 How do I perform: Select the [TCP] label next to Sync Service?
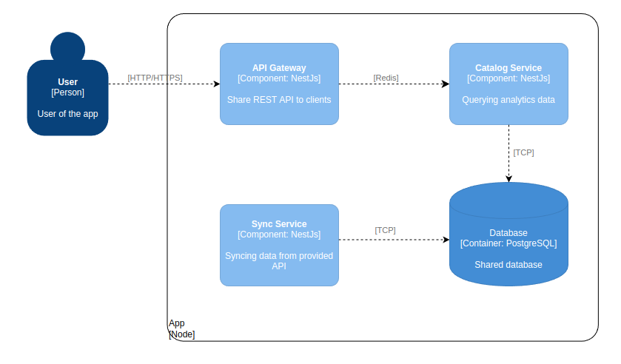(x=385, y=230)
